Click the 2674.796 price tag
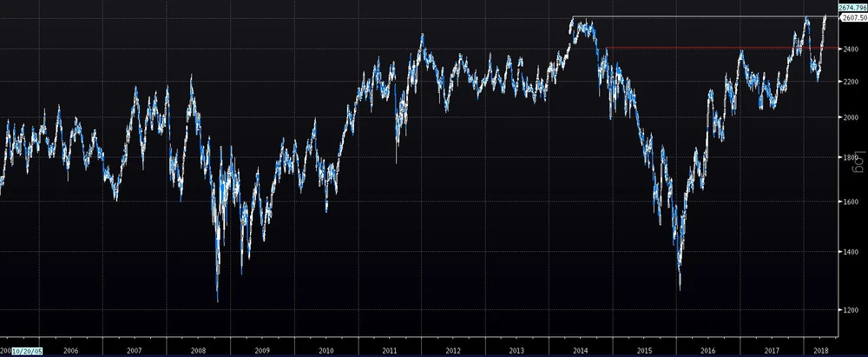The height and width of the screenshot is (357, 868). click(x=852, y=7)
